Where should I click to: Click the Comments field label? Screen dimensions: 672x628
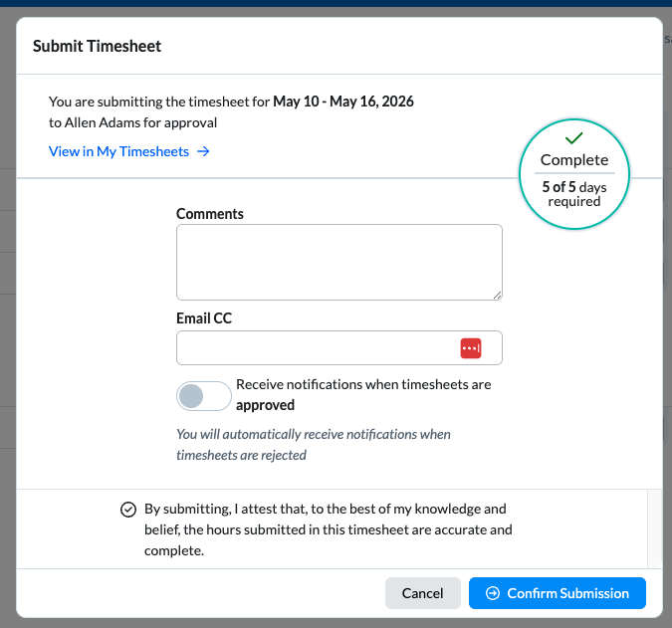[210, 214]
